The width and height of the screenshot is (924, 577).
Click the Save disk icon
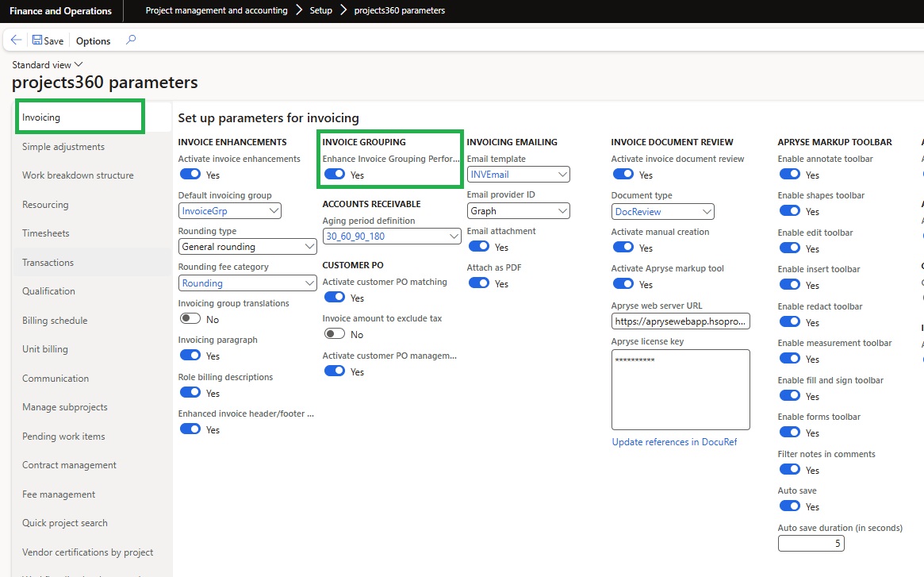[x=37, y=40]
